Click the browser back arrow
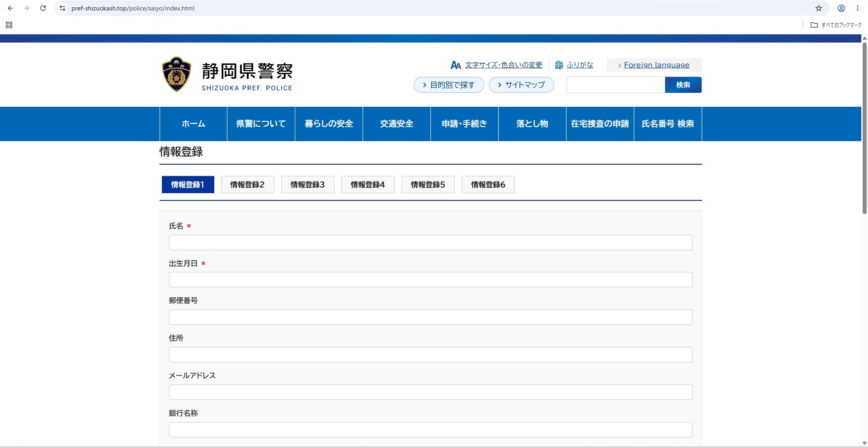This screenshot has height=447, width=868. point(10,8)
